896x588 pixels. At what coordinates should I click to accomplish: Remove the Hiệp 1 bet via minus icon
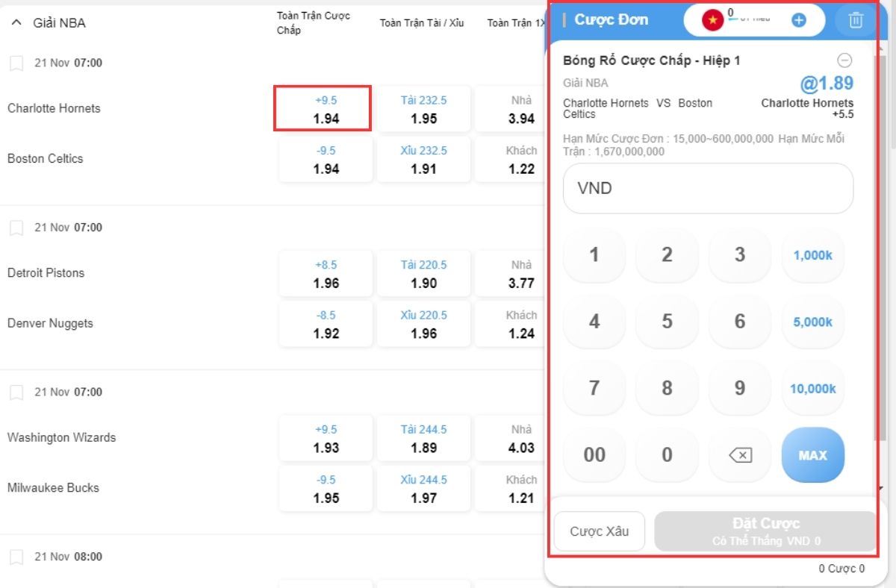pos(844,60)
